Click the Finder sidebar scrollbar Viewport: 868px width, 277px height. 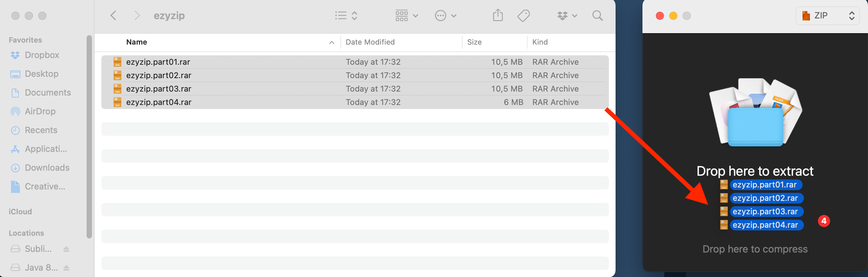coord(89,136)
